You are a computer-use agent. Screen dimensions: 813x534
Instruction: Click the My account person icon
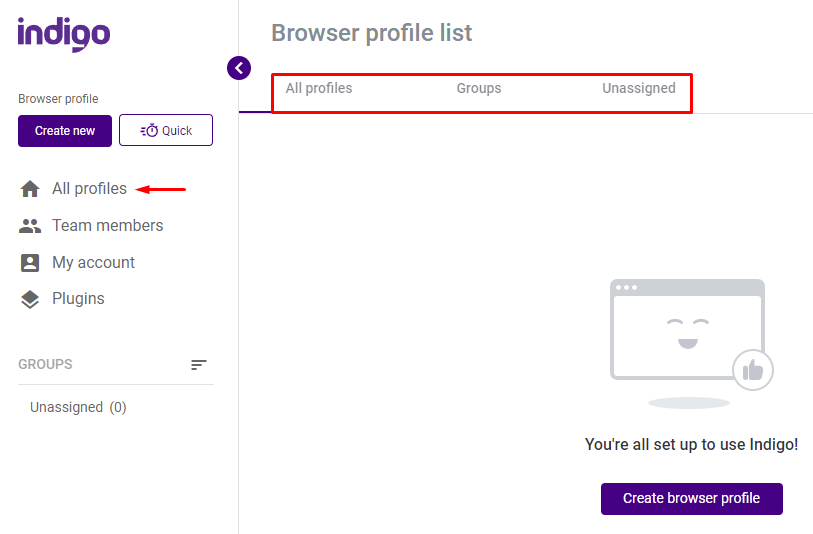pos(30,263)
